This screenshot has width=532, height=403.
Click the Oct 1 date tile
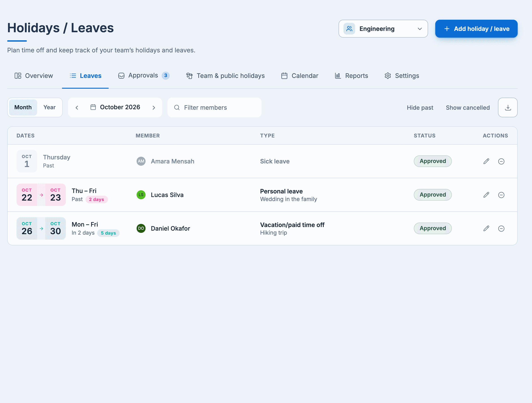pyautogui.click(x=27, y=161)
